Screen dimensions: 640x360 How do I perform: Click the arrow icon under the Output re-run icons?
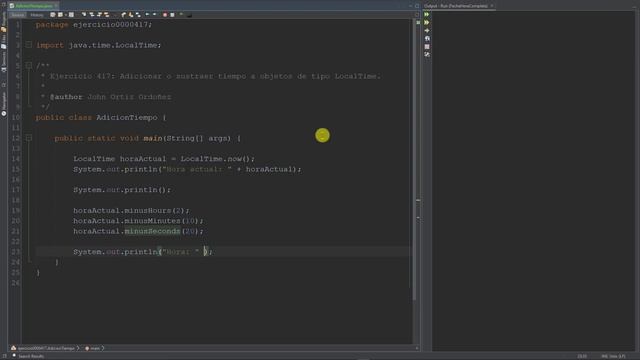[427, 31]
